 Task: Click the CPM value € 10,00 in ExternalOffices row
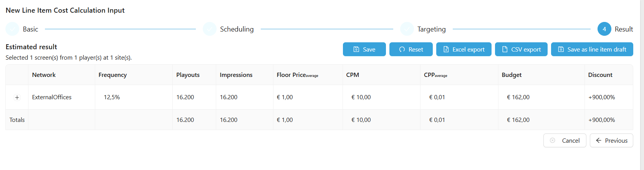coord(361,97)
